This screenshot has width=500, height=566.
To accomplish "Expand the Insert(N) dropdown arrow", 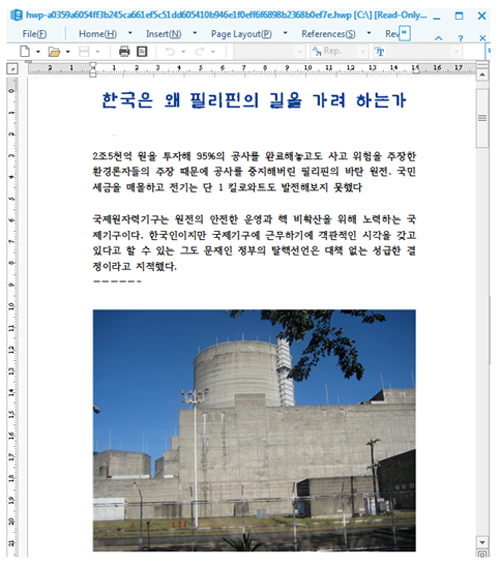I will (195, 33).
